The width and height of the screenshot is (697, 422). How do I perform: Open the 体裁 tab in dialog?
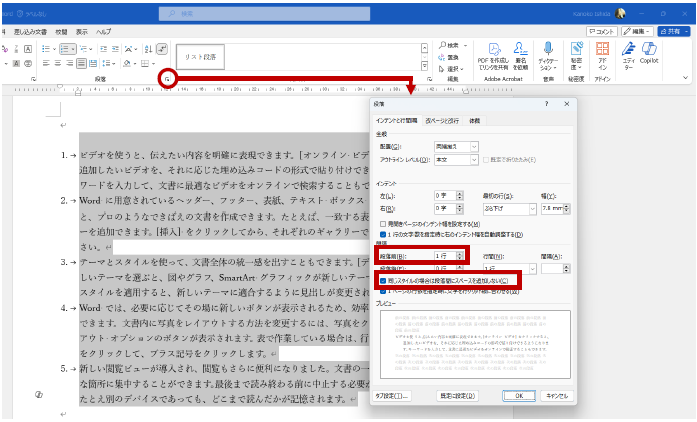point(474,120)
